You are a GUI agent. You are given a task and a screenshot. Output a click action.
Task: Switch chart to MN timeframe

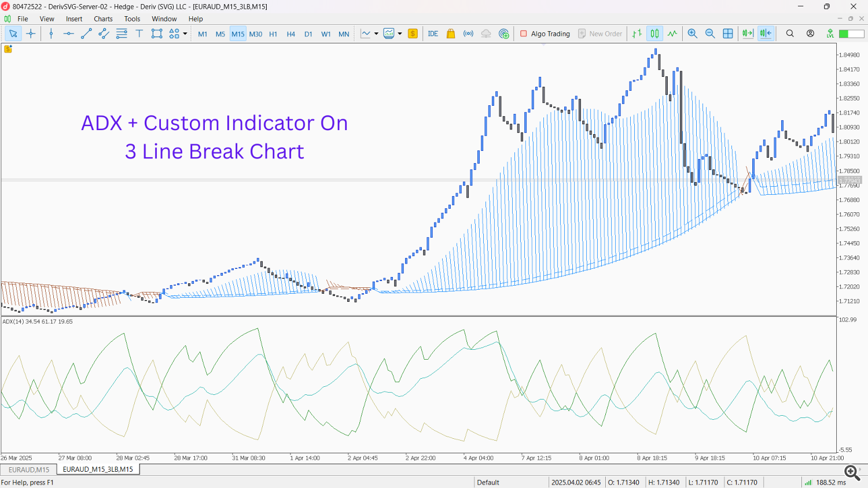coord(344,34)
